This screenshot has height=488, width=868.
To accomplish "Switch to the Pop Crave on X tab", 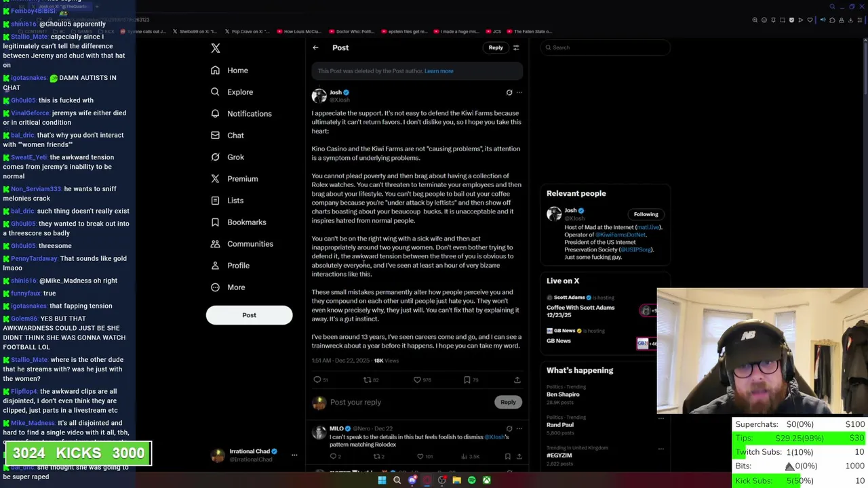I will [x=248, y=31].
